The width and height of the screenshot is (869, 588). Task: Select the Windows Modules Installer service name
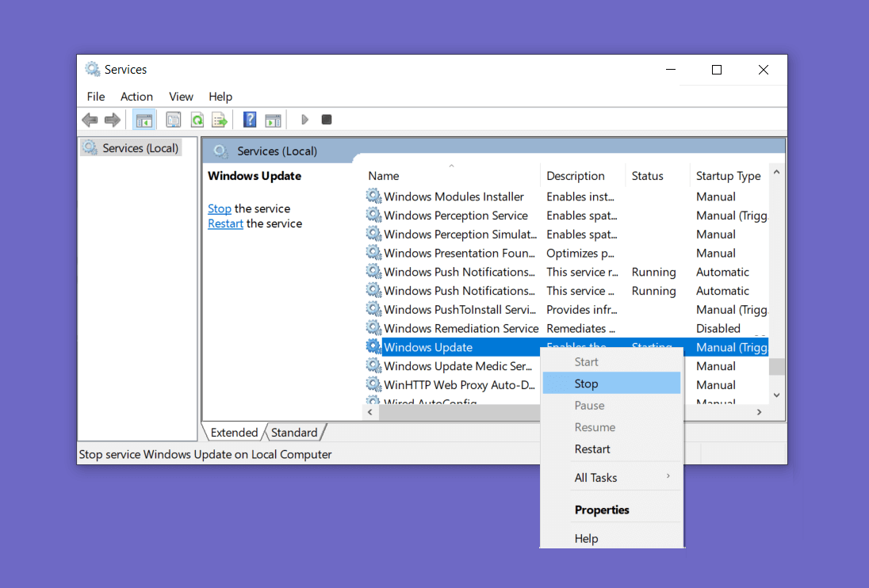(x=454, y=197)
